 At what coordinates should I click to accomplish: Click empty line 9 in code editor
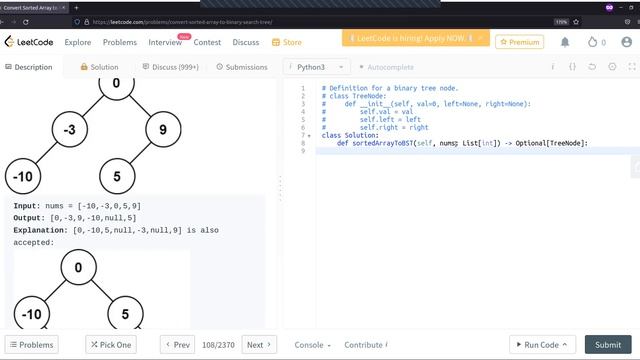click(x=478, y=151)
